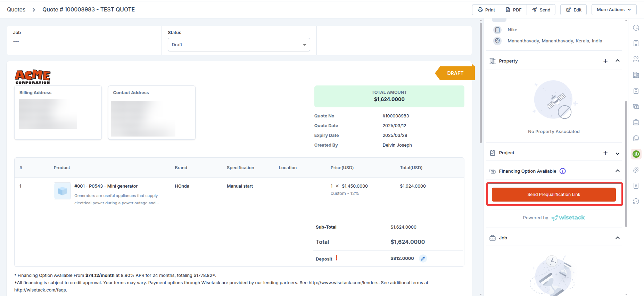Edit the deposit amount with pencil icon
644x296 pixels.
coord(423,258)
